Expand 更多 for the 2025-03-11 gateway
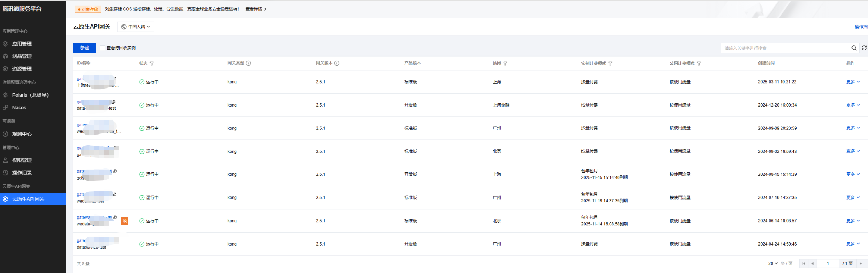This screenshot has width=868, height=273. [x=853, y=82]
